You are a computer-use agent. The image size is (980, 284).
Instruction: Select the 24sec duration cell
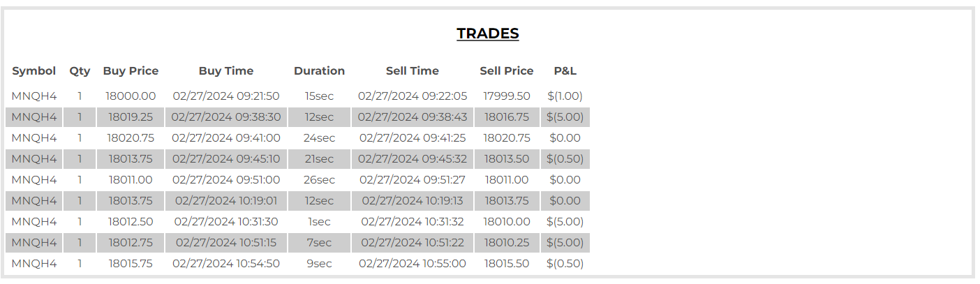click(x=319, y=138)
